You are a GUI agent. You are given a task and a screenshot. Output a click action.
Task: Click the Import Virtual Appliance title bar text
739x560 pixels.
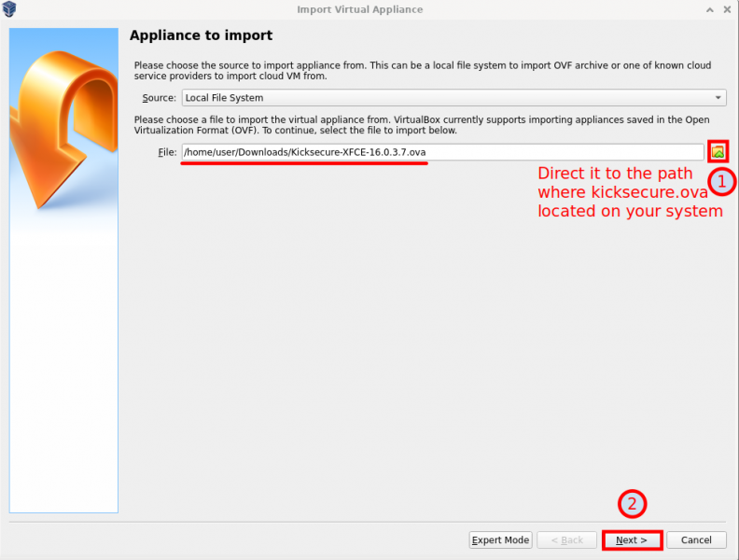pyautogui.click(x=359, y=9)
